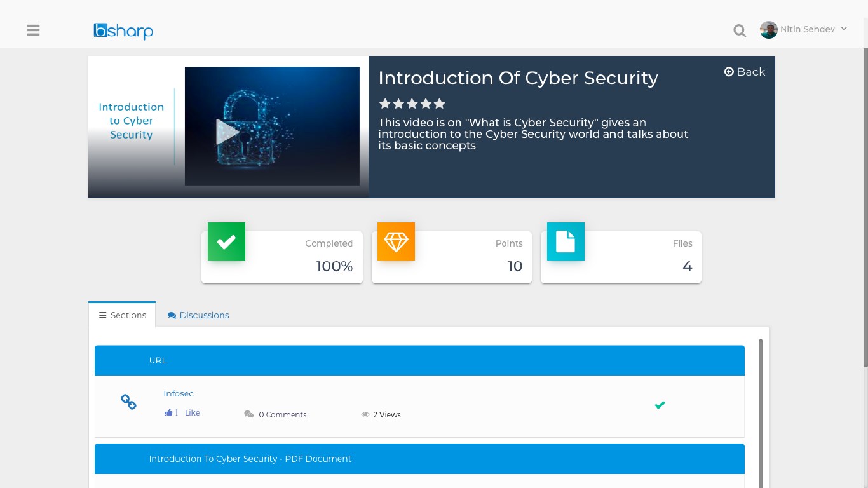This screenshot has width=868, height=488.
Task: Open search with the magnifier icon
Action: click(740, 30)
